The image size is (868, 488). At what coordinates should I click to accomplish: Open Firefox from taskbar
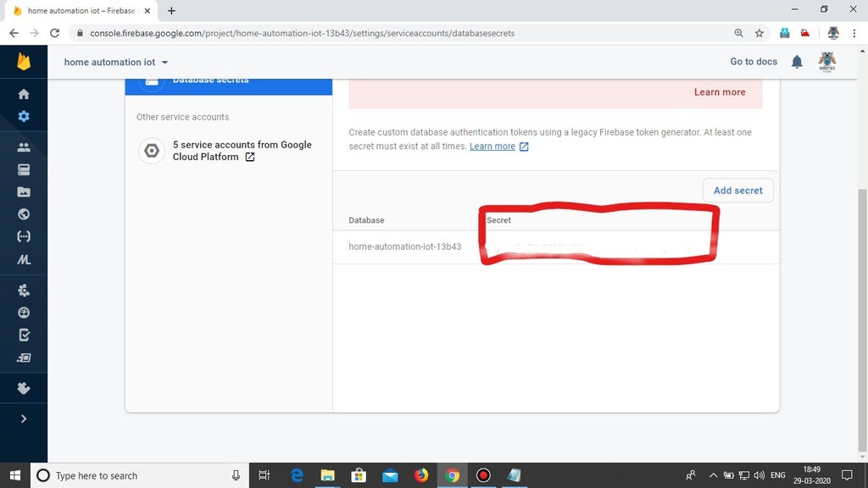tap(420, 475)
